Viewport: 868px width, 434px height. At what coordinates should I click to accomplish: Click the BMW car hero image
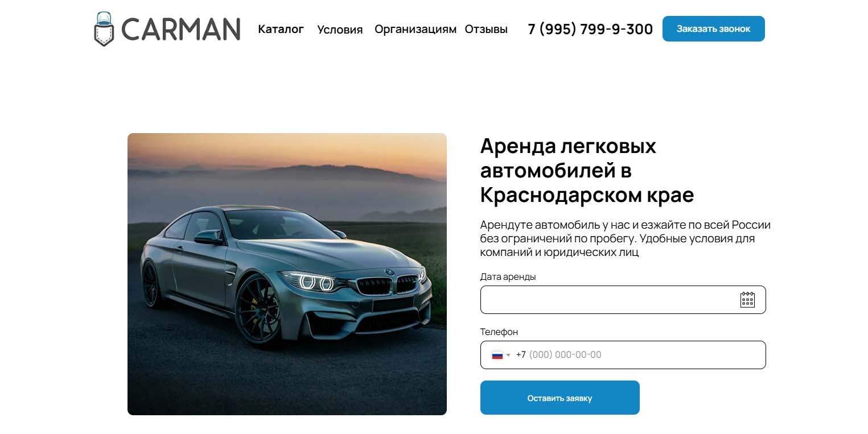(287, 274)
